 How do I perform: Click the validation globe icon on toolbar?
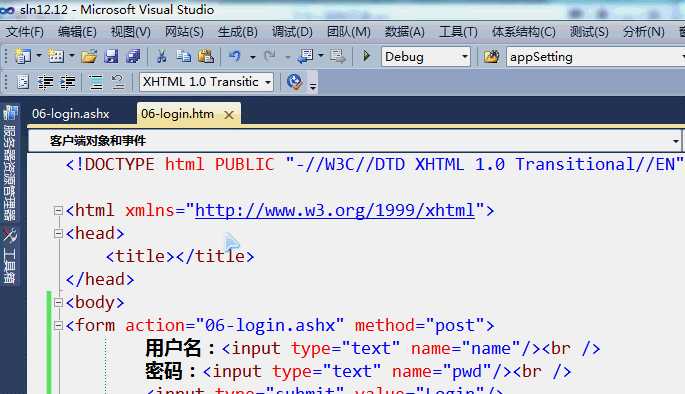coord(294,82)
